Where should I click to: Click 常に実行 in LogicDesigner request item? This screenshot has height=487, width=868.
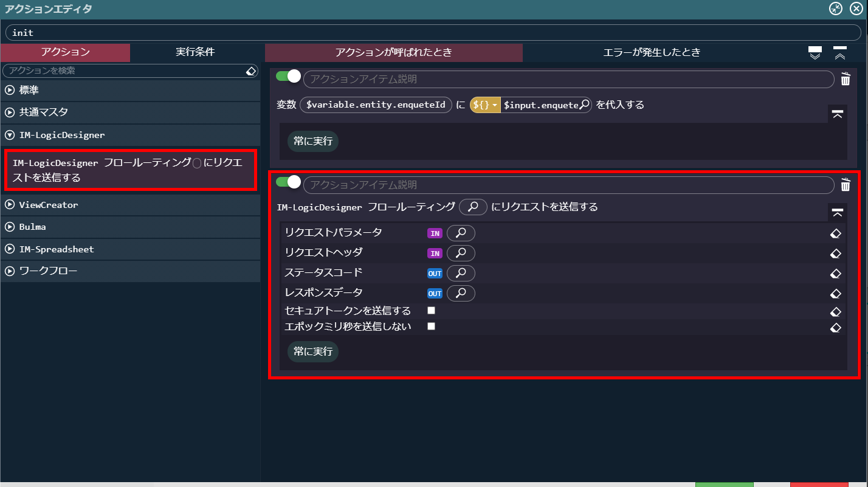[x=313, y=351]
